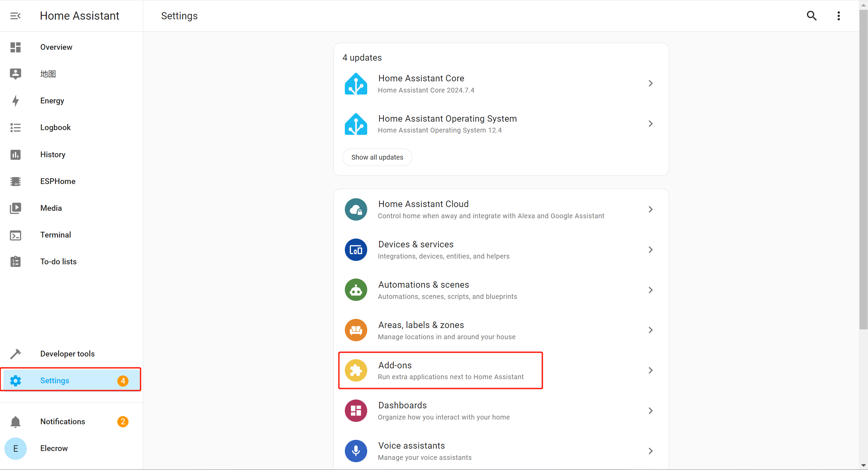
Task: Go to Overview in the sidebar
Action: click(71, 47)
